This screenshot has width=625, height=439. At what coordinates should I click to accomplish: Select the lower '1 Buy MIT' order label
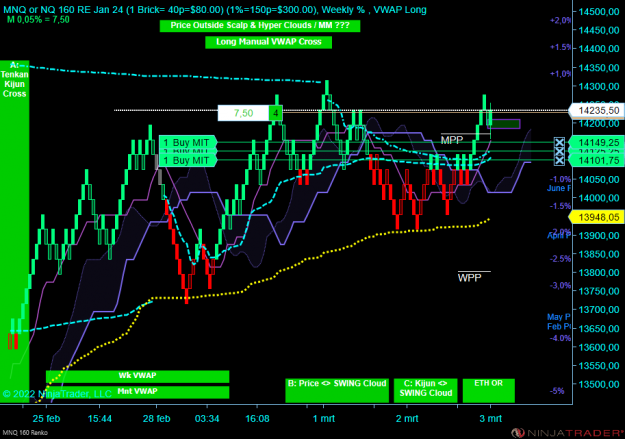click(187, 160)
